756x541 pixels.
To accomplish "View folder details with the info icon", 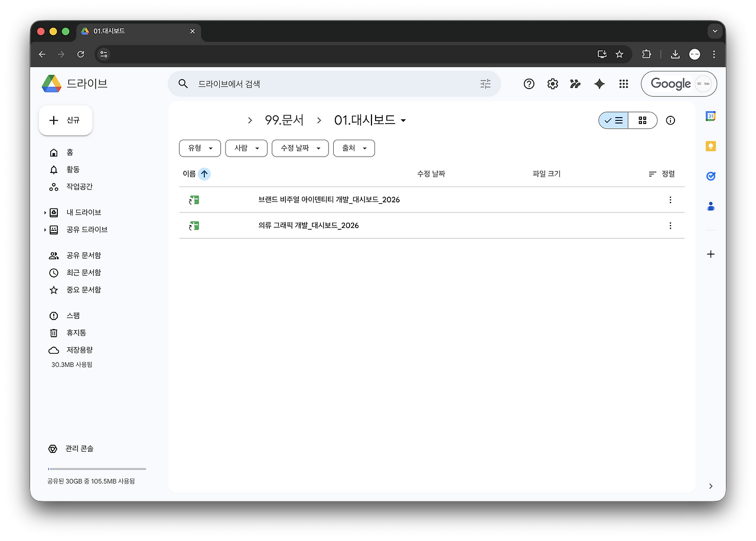I will point(670,120).
